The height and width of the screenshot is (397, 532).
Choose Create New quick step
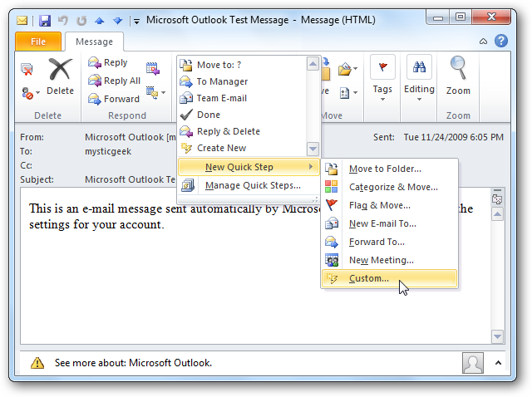coord(242,148)
